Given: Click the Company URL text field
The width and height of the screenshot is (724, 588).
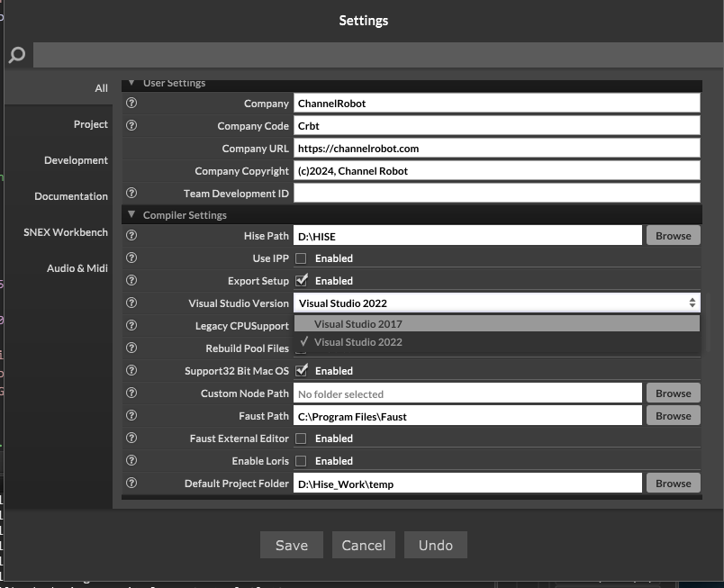Looking at the screenshot, I should [x=496, y=149].
